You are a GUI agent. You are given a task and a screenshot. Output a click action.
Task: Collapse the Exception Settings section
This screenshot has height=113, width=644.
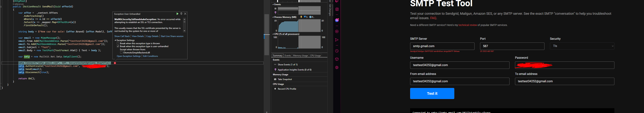116,40
